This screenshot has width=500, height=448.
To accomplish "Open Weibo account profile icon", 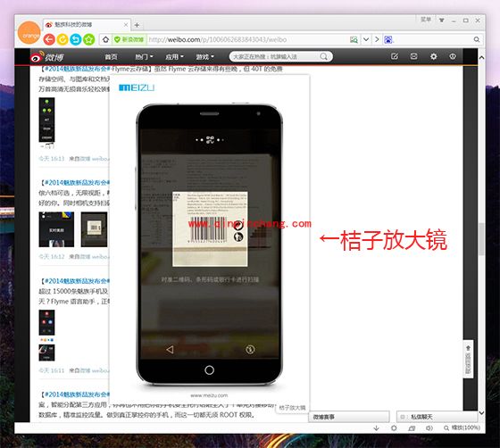I will [453, 56].
